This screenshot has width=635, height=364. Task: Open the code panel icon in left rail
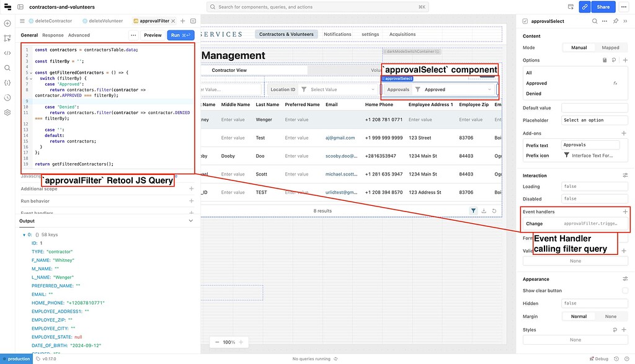click(x=7, y=53)
